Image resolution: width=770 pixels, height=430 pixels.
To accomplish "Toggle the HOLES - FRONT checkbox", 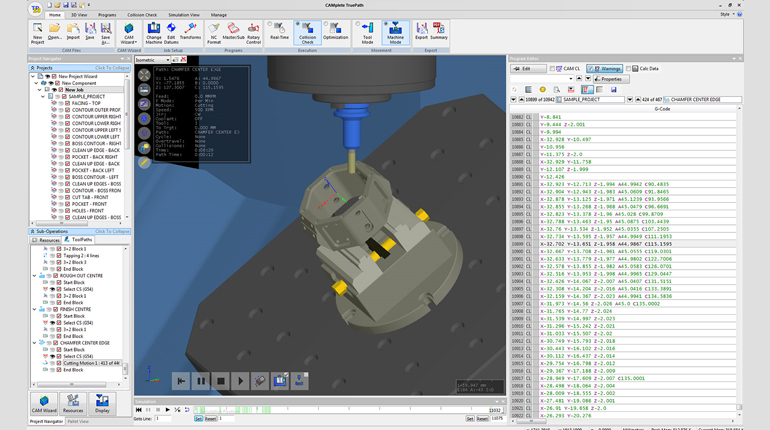I will (x=67, y=211).
